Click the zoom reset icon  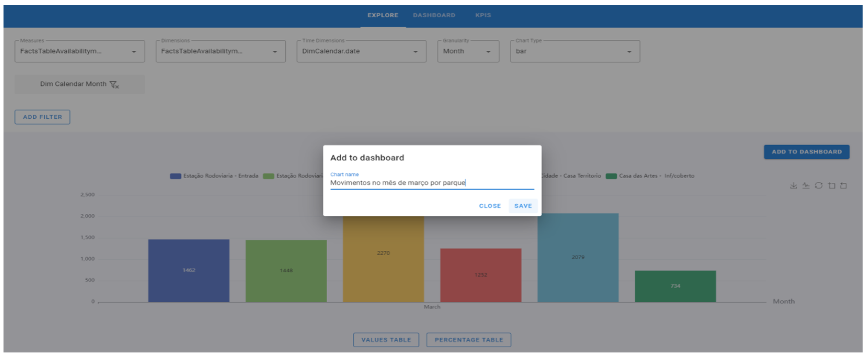click(x=843, y=186)
